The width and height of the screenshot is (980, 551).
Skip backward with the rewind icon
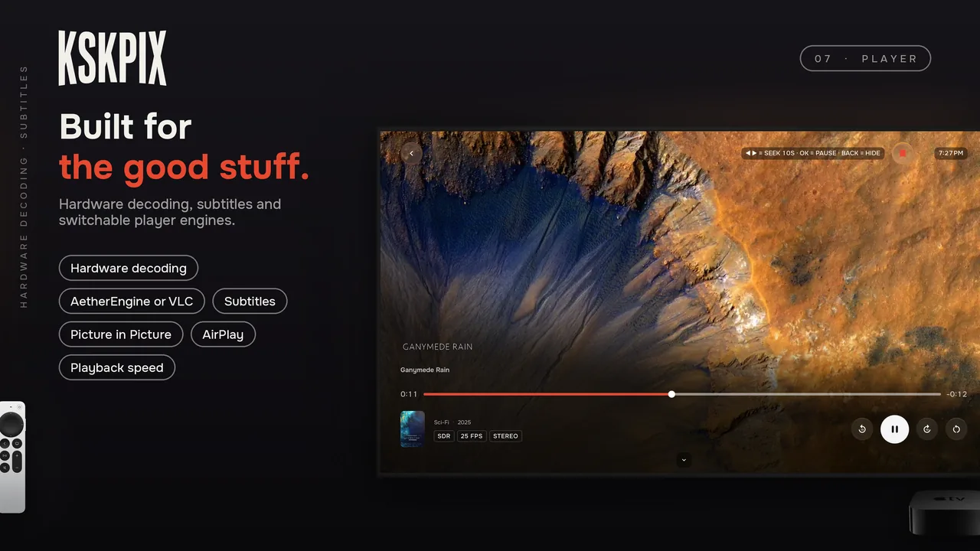(862, 429)
